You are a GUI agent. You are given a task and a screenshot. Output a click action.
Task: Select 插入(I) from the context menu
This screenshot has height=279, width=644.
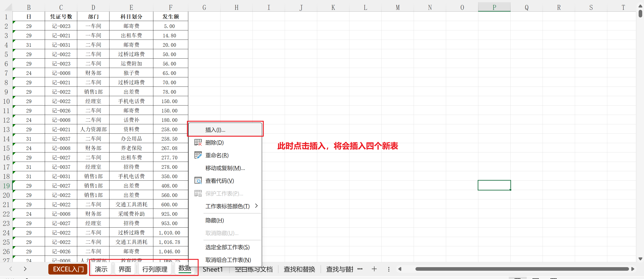(x=214, y=130)
